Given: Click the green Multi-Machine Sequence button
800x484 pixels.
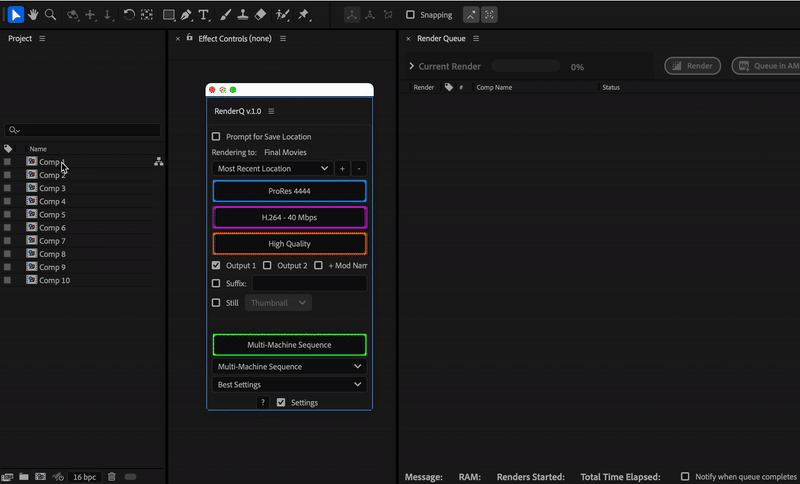Looking at the screenshot, I should tap(289, 345).
